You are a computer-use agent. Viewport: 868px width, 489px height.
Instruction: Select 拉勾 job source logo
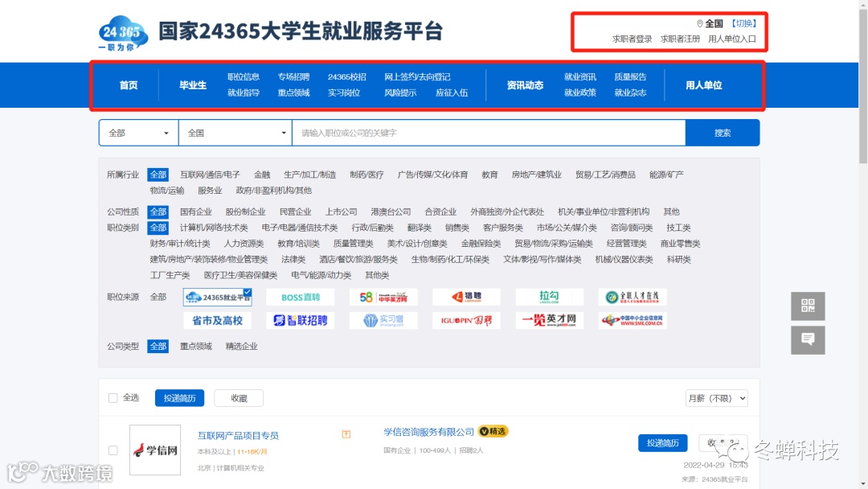(x=549, y=298)
